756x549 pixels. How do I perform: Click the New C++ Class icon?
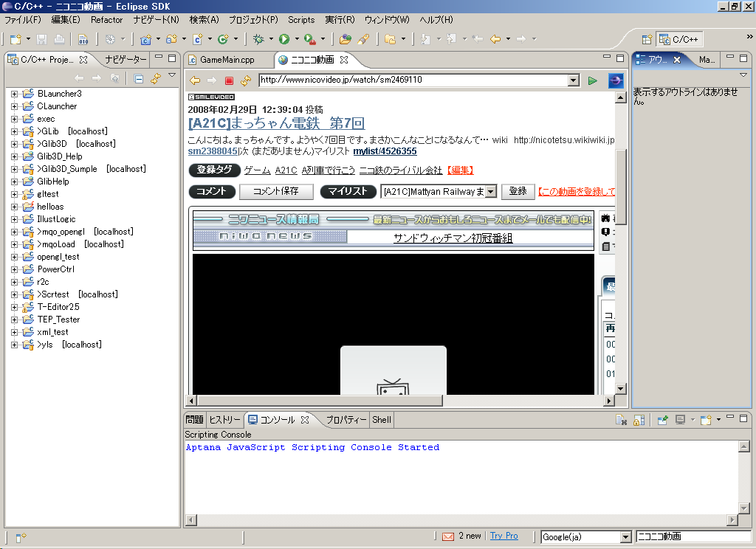pyautogui.click(x=198, y=39)
